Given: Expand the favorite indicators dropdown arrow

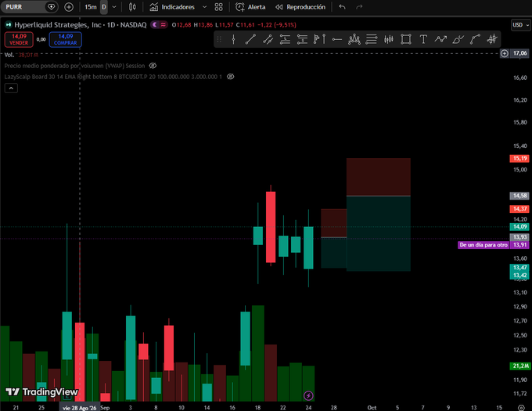Looking at the screenshot, I should point(205,7).
